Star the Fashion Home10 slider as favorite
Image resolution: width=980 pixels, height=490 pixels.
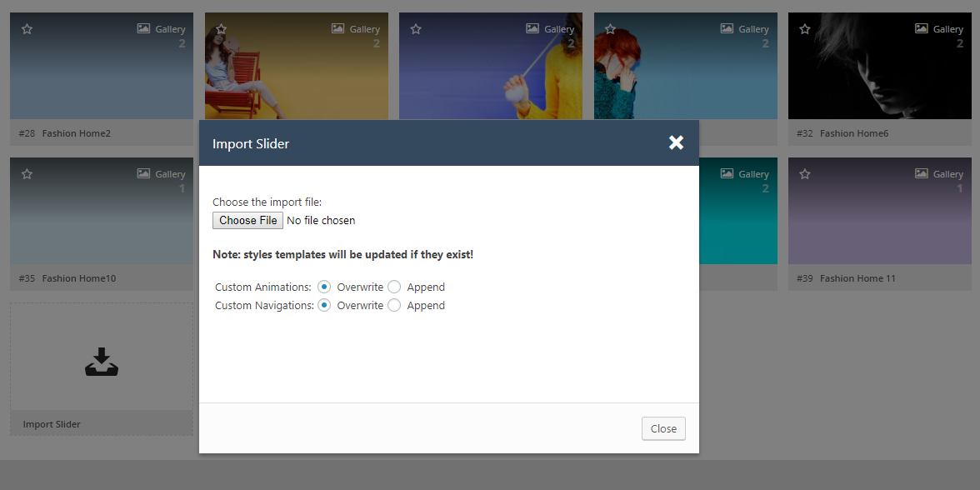coord(27,174)
